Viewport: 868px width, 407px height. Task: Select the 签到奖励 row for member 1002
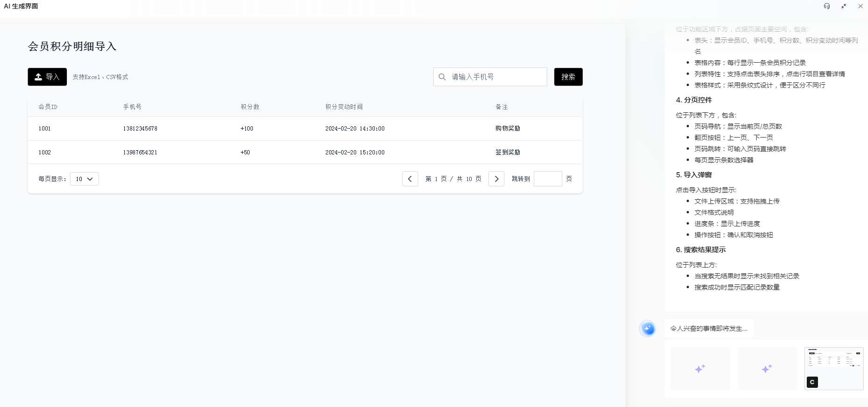[305, 152]
